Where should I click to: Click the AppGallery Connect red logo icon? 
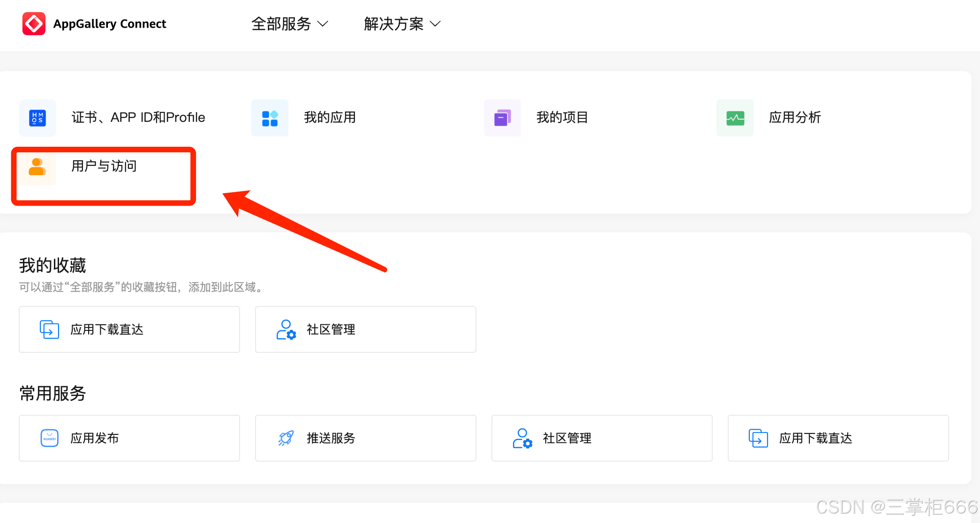pos(34,23)
